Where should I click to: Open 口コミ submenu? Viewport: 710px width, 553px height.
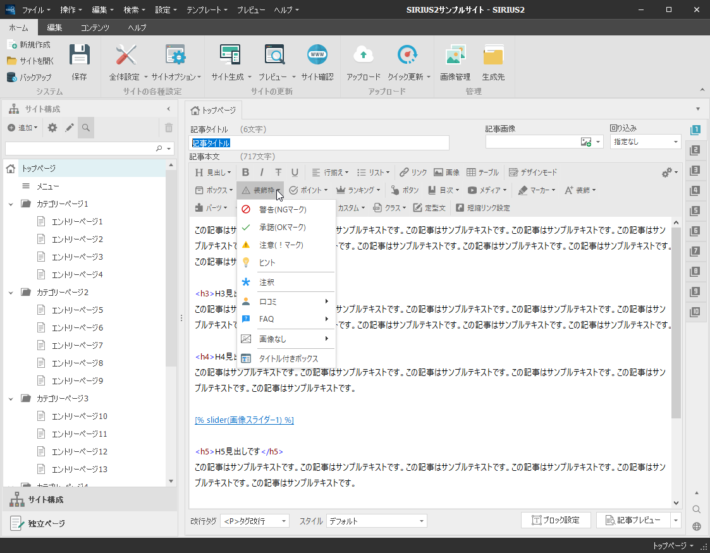coord(286,302)
